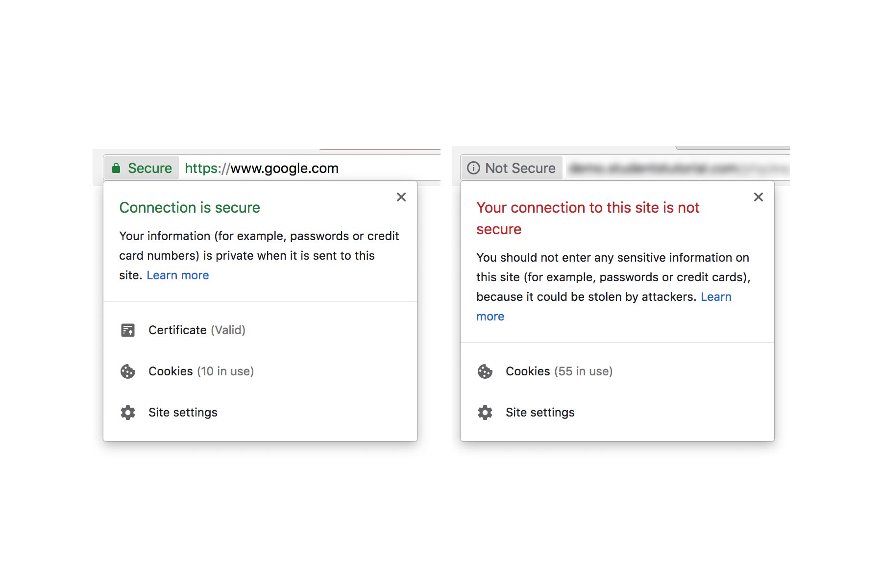
Task: Open Site settings in the secure popup
Action: (183, 413)
